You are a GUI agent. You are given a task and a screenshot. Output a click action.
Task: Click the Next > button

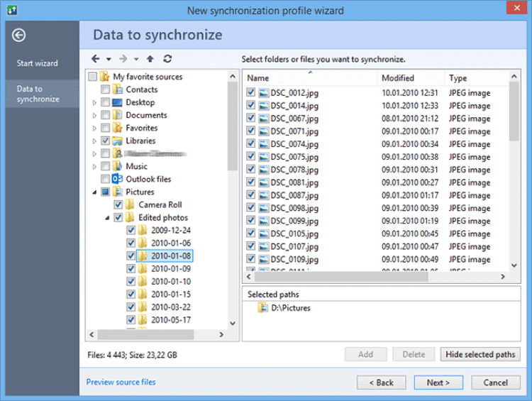point(438,383)
